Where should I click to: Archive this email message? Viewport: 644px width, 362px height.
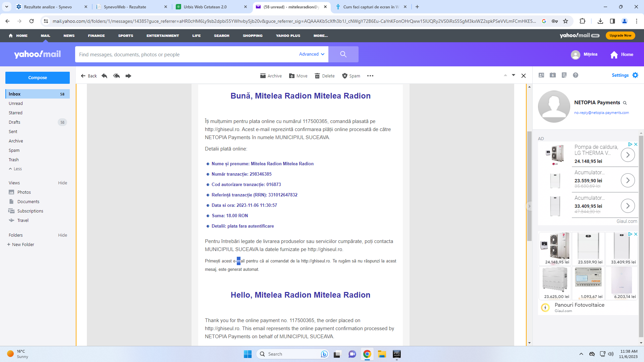pyautogui.click(x=271, y=76)
